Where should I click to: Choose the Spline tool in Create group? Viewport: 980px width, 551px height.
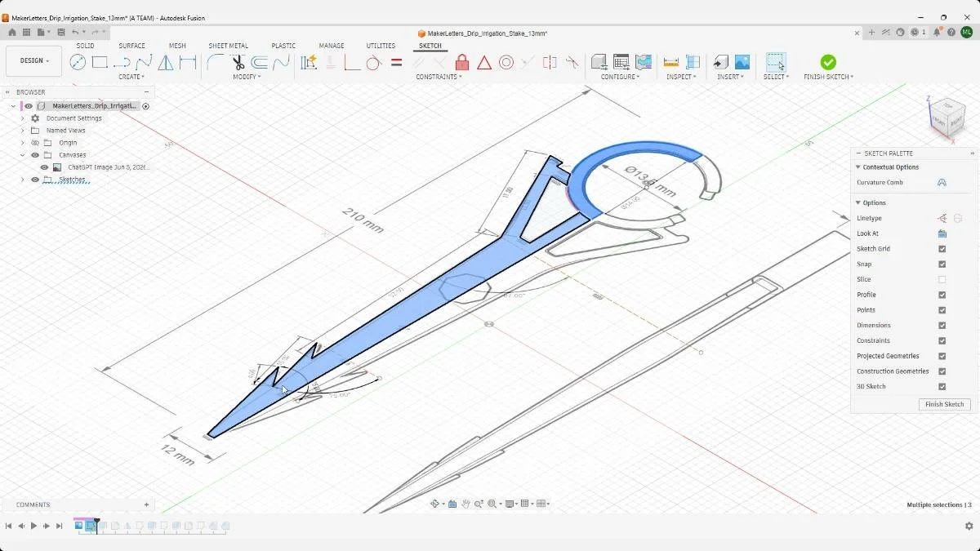144,62
